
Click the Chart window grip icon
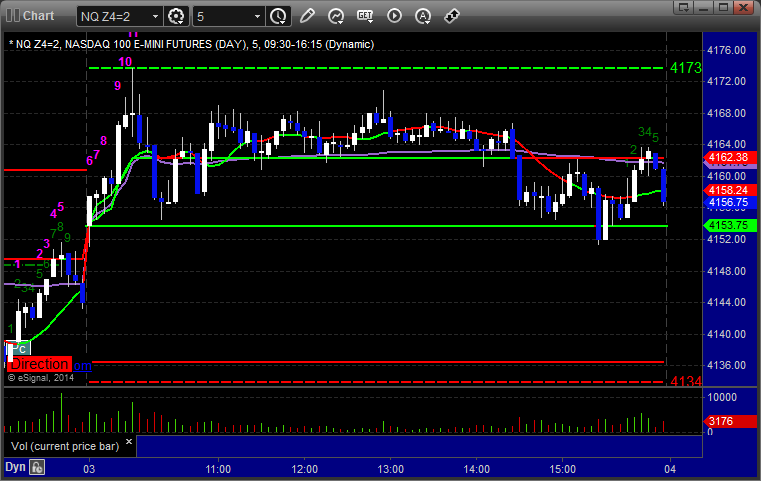pos(13,16)
